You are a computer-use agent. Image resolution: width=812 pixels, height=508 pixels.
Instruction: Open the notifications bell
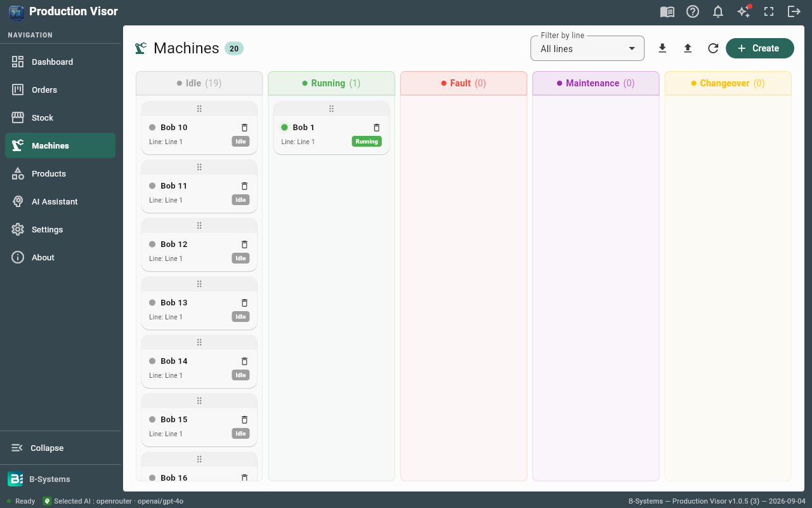point(718,11)
